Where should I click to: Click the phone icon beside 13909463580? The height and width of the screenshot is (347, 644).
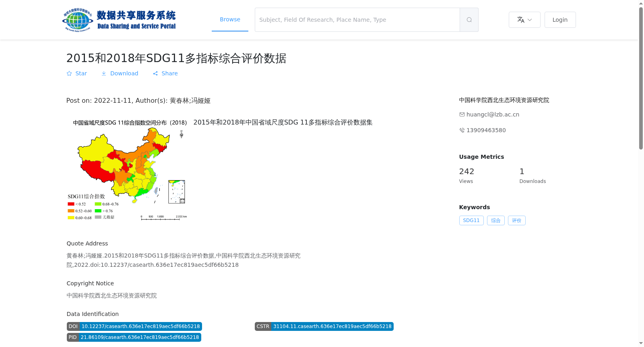click(462, 130)
